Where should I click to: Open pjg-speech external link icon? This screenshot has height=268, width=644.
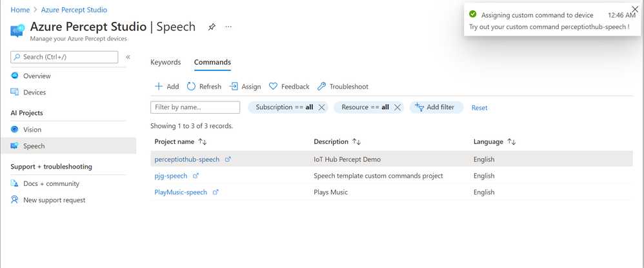196,176
